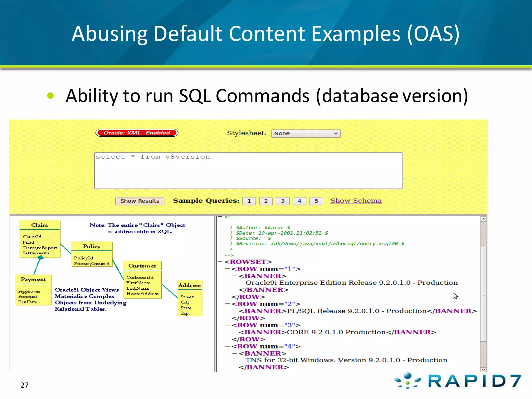Collapse the ROW num="3" node
The height and width of the screenshot is (399, 532).
[x=227, y=325]
